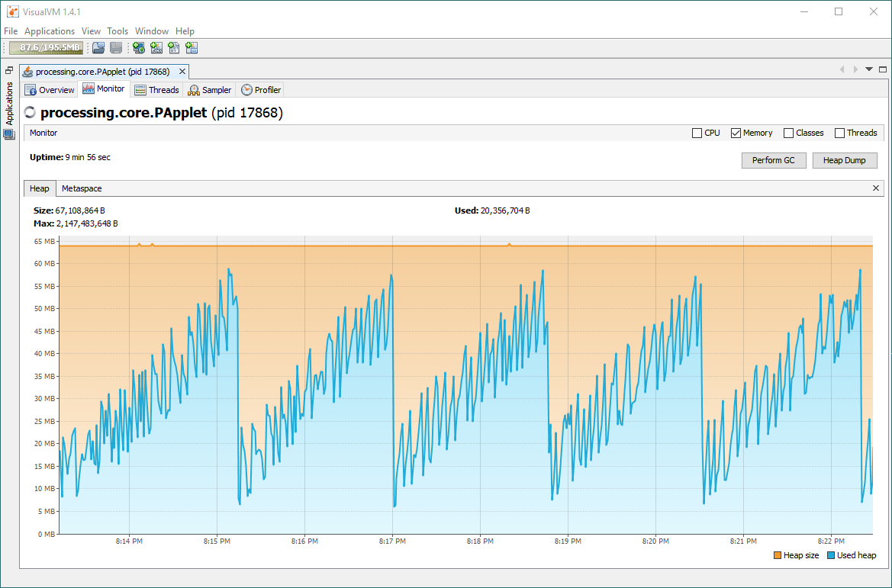The width and height of the screenshot is (892, 588).
Task: Maximize the document window panel icon
Action: [883, 69]
